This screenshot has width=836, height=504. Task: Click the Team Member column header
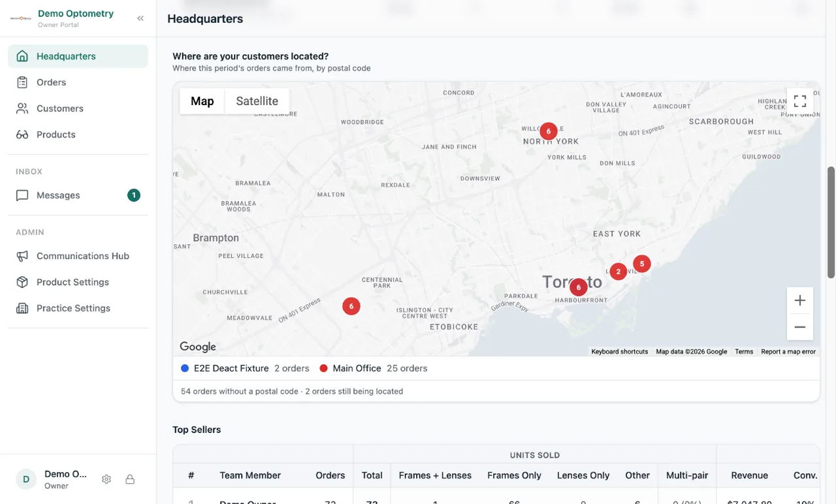(x=250, y=475)
